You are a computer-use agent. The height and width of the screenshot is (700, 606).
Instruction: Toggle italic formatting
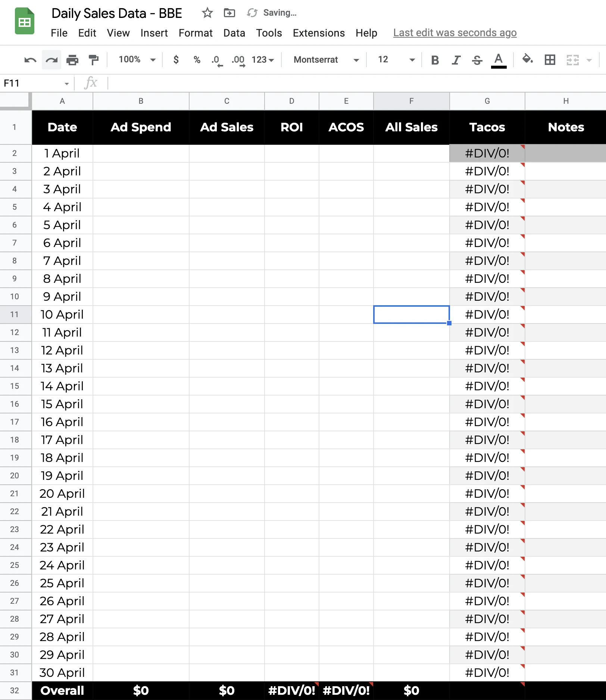(x=456, y=60)
